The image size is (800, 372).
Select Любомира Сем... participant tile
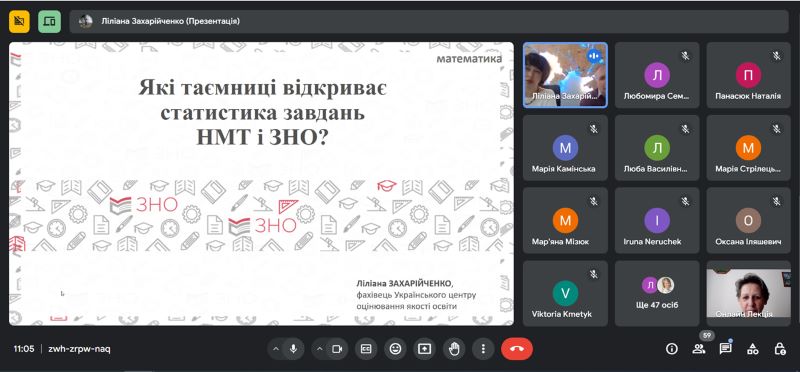click(657, 75)
